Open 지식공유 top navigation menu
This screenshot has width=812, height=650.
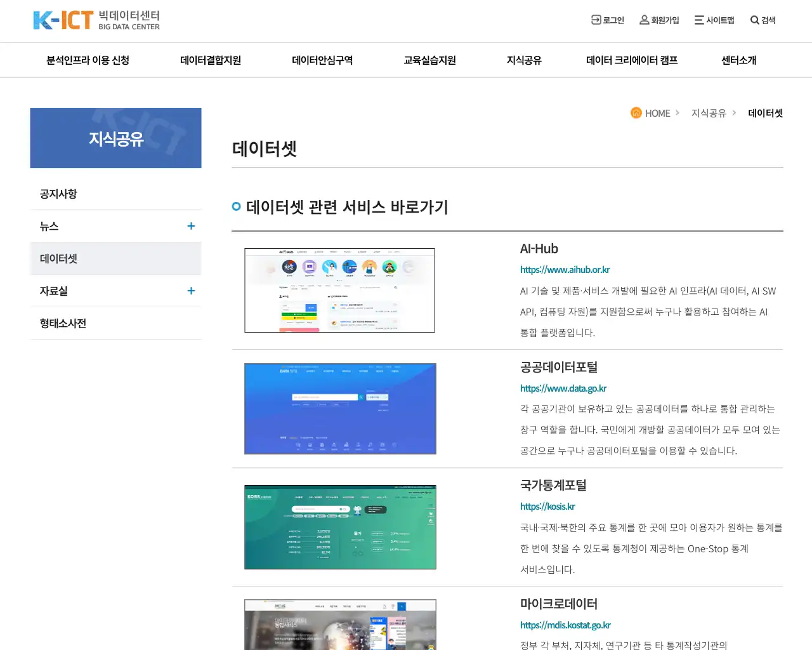click(x=524, y=60)
